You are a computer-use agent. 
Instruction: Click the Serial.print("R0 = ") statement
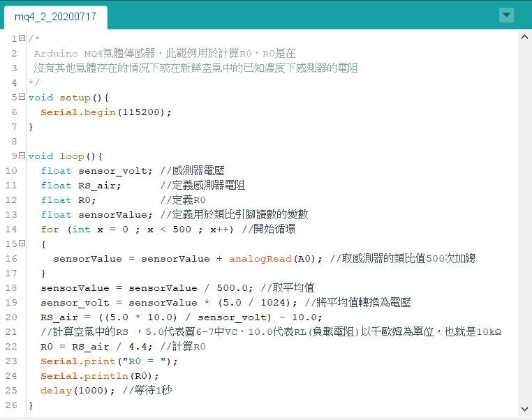tap(109, 361)
